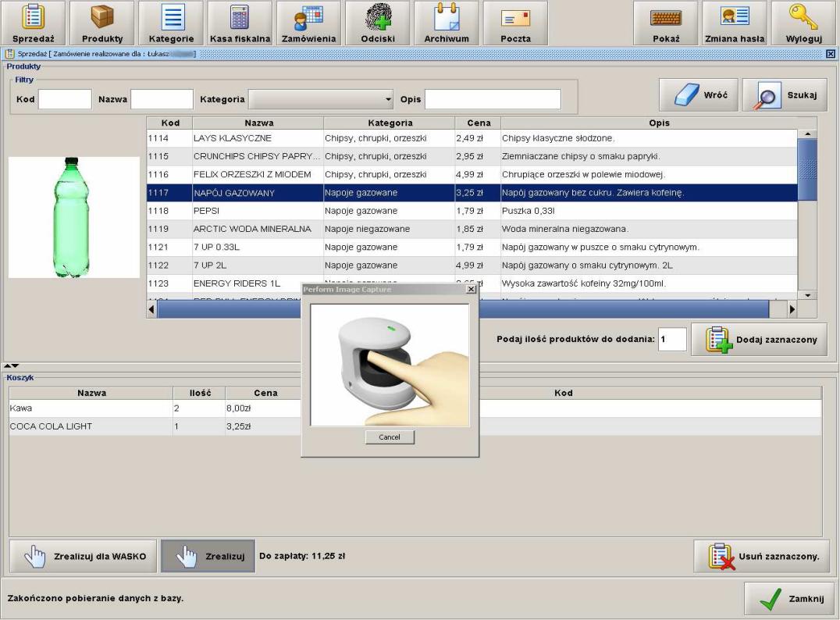Viewport: 840px width, 620px height.
Task: Select ARCTIC WODA MINERALNA row
Action: [x=472, y=230]
